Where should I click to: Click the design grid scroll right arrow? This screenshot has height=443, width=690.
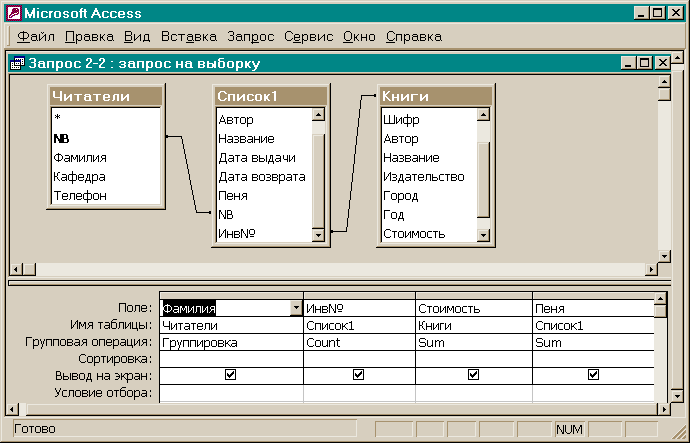664,410
